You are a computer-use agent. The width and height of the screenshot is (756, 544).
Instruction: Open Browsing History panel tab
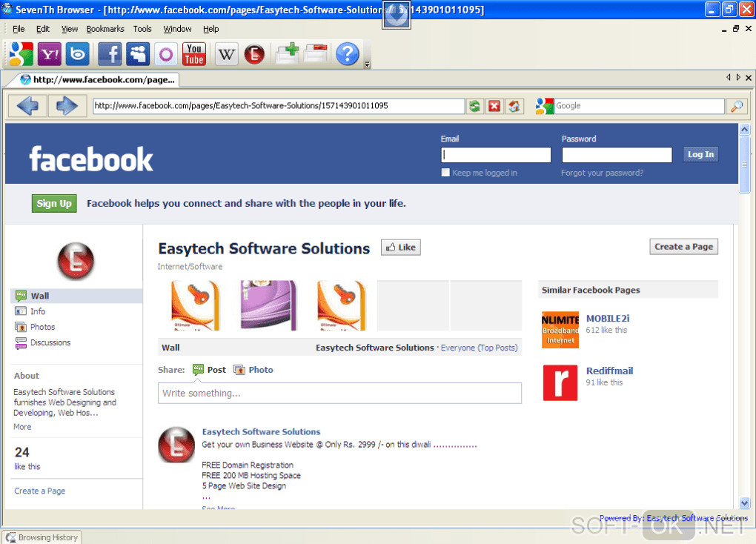coord(42,537)
